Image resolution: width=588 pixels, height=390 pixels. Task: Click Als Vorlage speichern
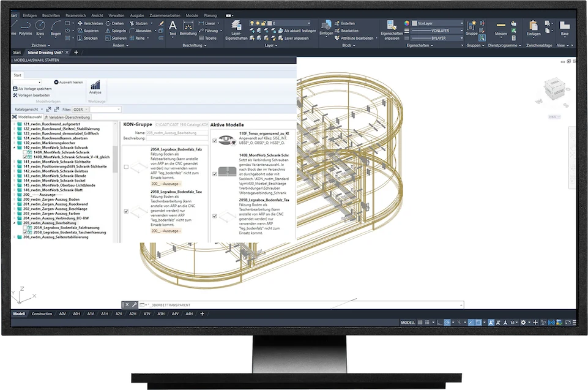pos(32,89)
